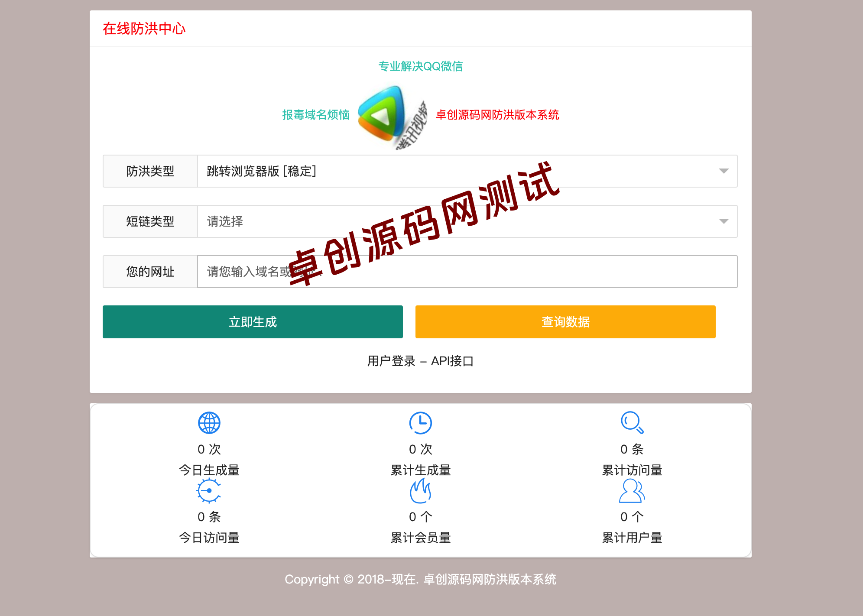This screenshot has width=863, height=616.
Task: Click the 报毒域名烦恼 text
Action: [x=316, y=115]
